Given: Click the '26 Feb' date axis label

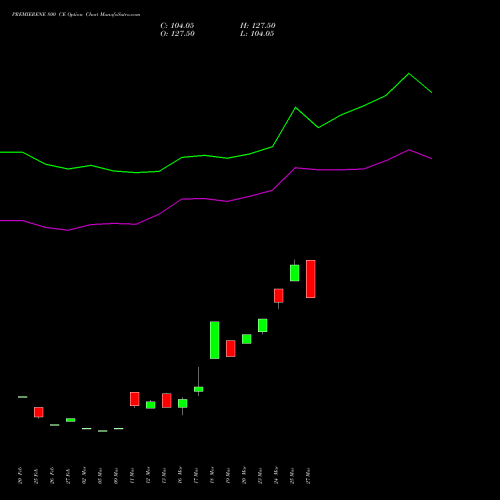Looking at the screenshot, I should (x=52, y=475).
